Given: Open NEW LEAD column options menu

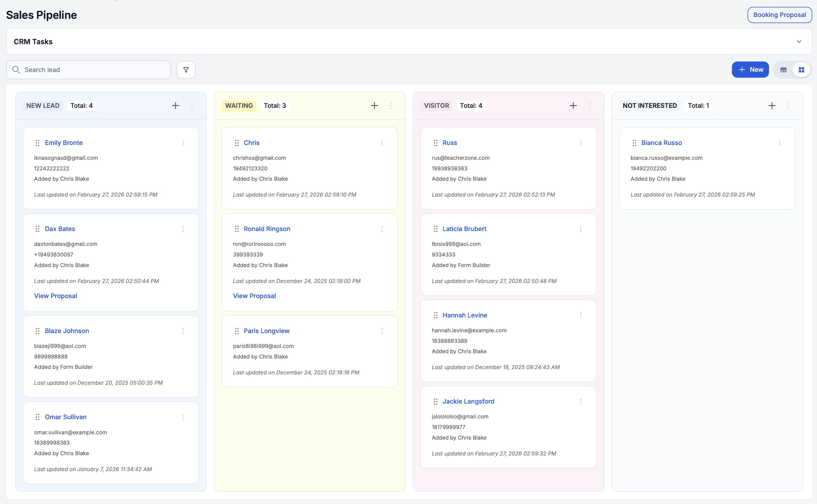Looking at the screenshot, I should tap(192, 106).
